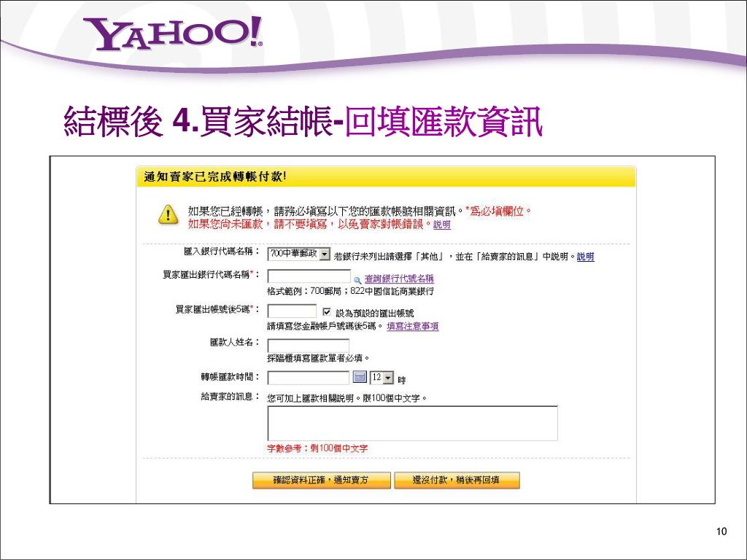
Task: Open the 匯入銀行代碼名稱 dropdown
Action: (x=298, y=254)
